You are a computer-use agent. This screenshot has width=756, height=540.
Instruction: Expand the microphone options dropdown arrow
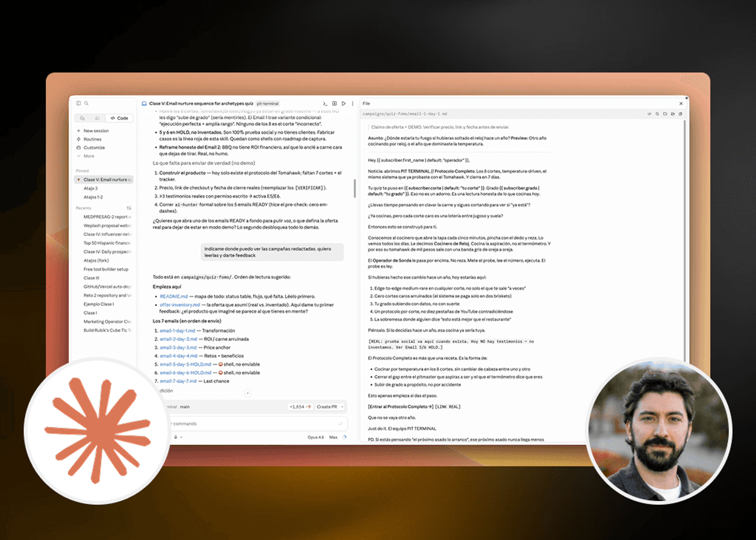click(182, 437)
